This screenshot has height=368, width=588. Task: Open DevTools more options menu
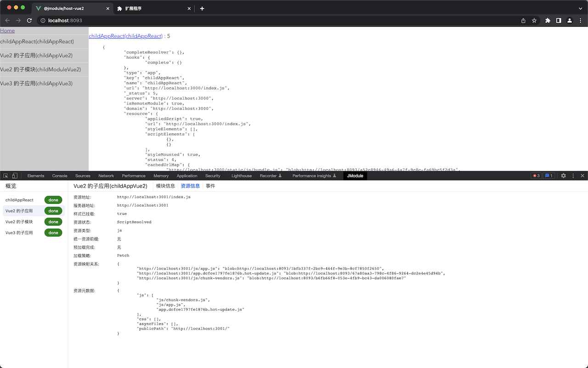tap(573, 176)
